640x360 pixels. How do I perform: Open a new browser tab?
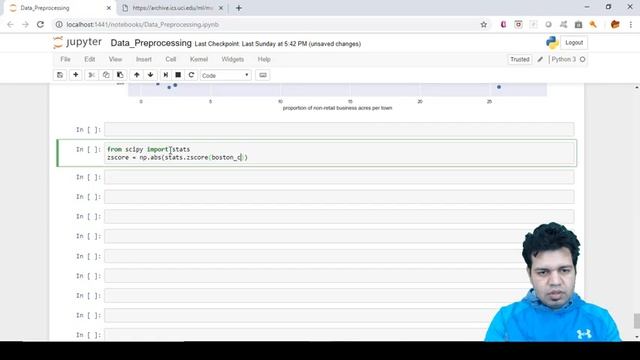pyautogui.click(x=239, y=8)
